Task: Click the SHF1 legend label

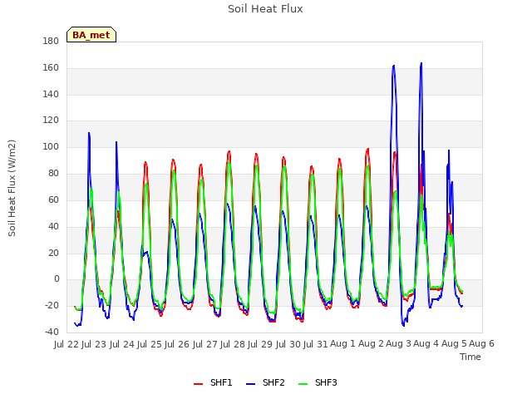Action: tap(221, 382)
